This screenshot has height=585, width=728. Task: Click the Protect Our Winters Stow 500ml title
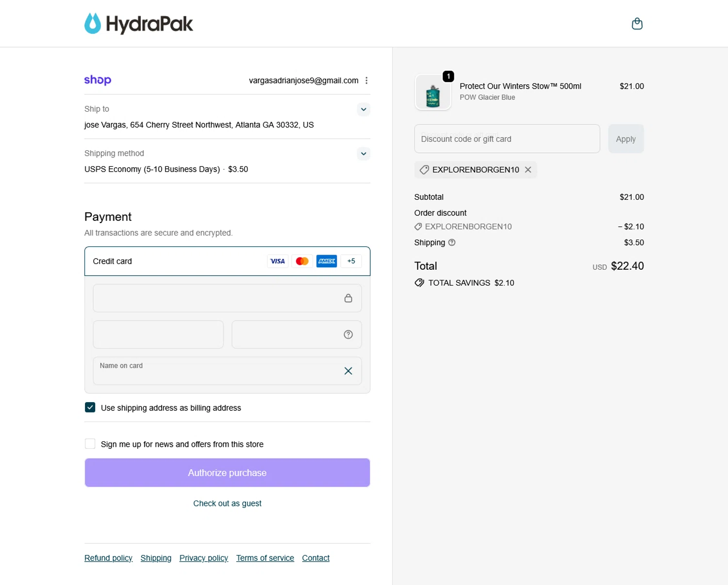pyautogui.click(x=520, y=86)
